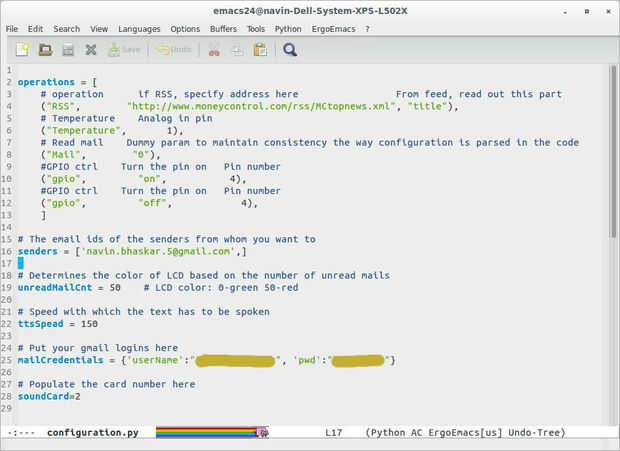Click the configuration.py buffer name in the mode line
This screenshot has width=620, height=451.
[x=92, y=433]
